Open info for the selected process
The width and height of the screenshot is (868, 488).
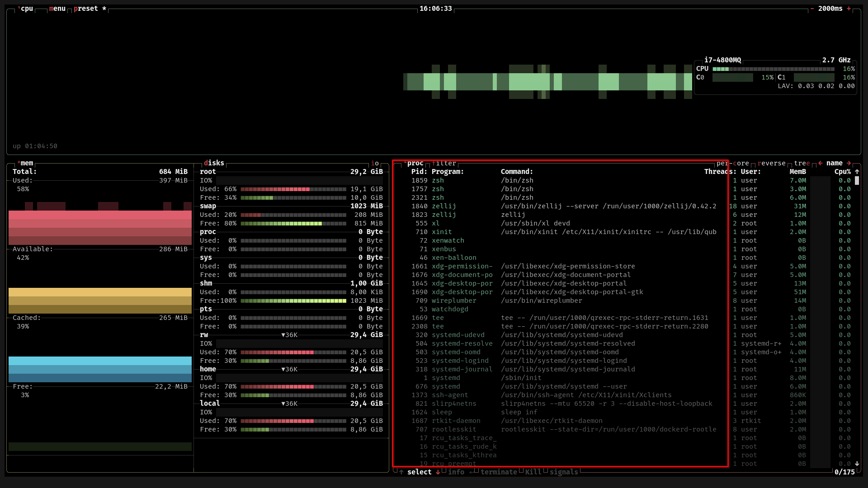tap(457, 472)
